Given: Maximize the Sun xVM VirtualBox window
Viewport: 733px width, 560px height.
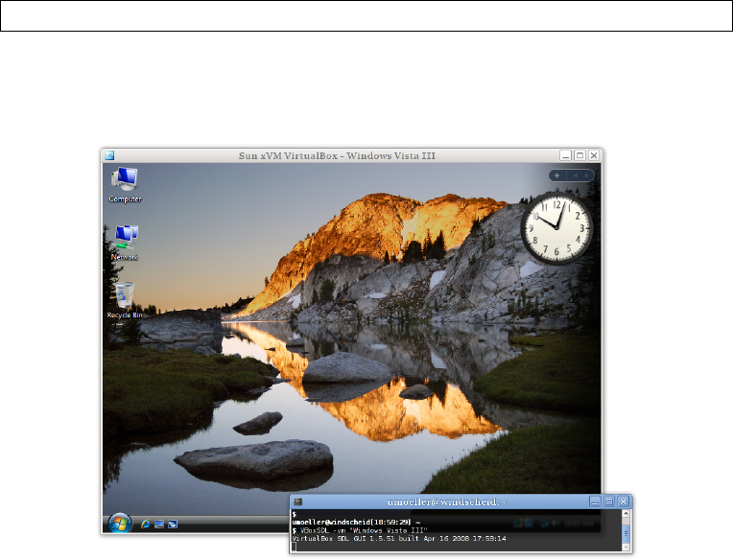Looking at the screenshot, I should point(579,155).
